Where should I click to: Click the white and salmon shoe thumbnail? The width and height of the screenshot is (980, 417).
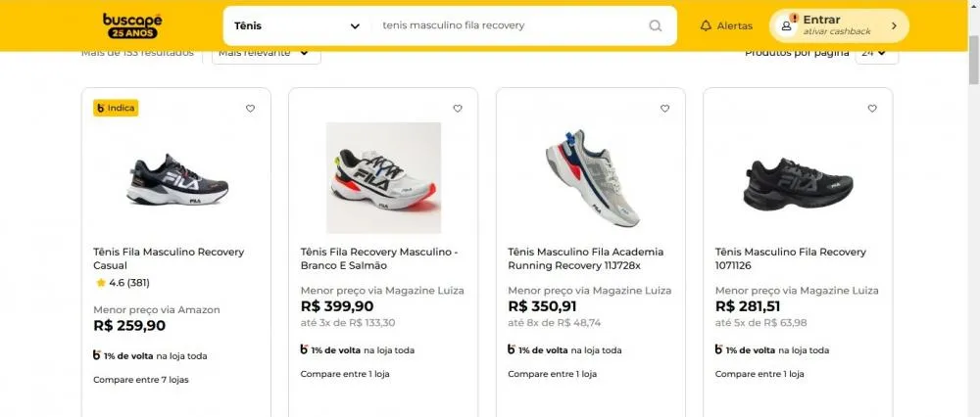pyautogui.click(x=383, y=177)
